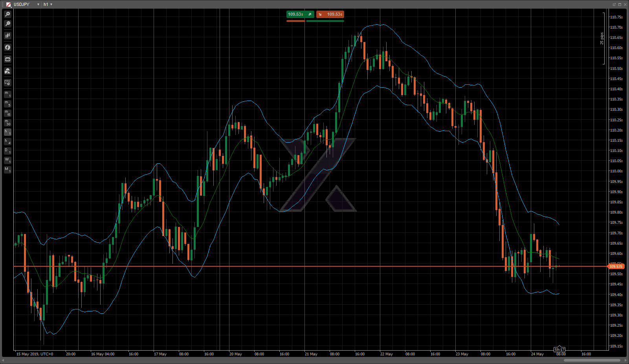Click the zoom in magnifier icon
This screenshot has height=364, width=629.
(x=7, y=14)
